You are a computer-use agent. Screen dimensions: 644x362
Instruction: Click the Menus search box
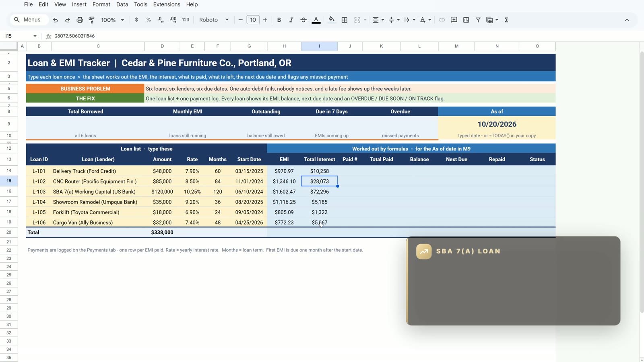[x=28, y=20]
